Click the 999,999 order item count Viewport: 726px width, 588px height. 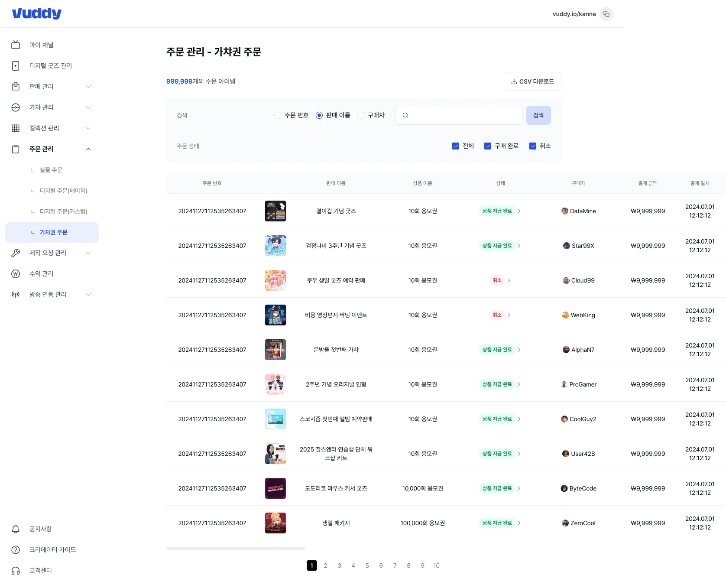(x=179, y=81)
